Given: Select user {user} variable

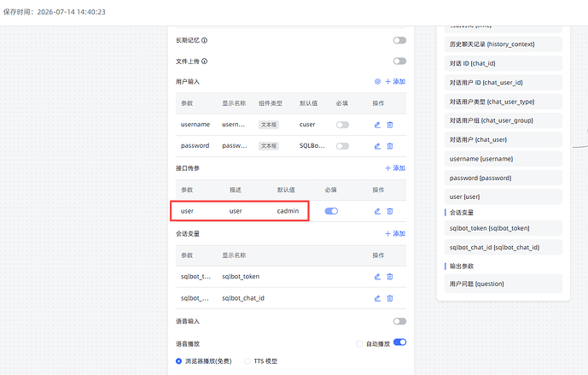Looking at the screenshot, I should point(504,196).
